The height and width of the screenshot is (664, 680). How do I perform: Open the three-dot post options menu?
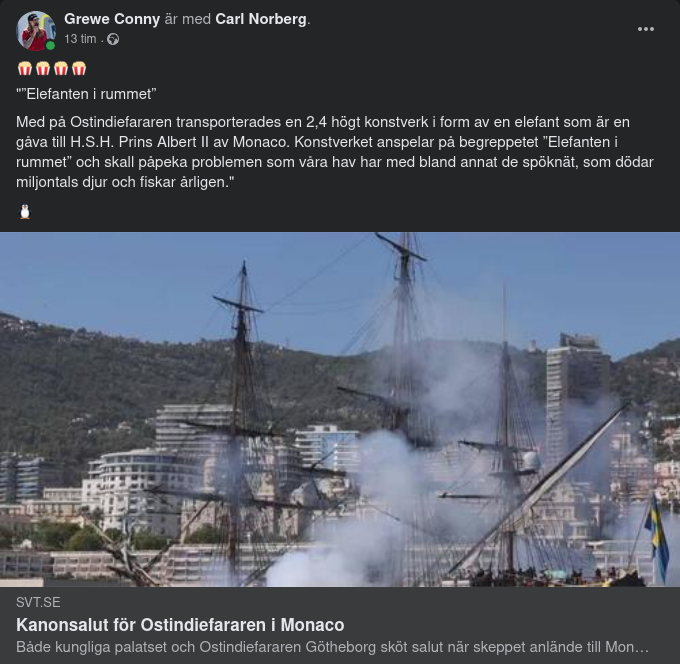pos(645,29)
